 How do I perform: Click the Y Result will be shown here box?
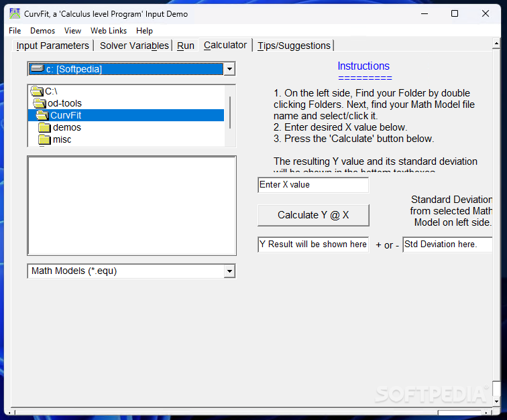pos(313,244)
